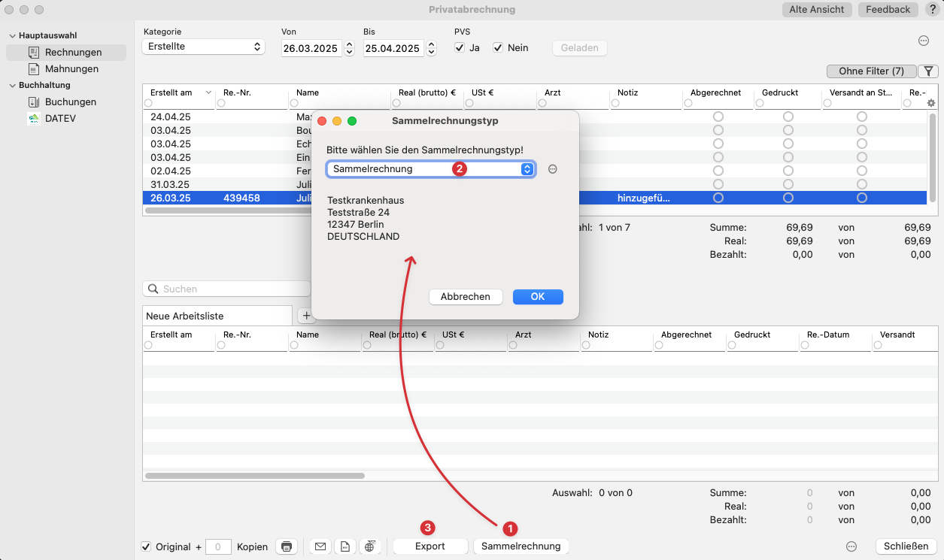Click invoice number 439458
944x560 pixels.
tap(242, 198)
